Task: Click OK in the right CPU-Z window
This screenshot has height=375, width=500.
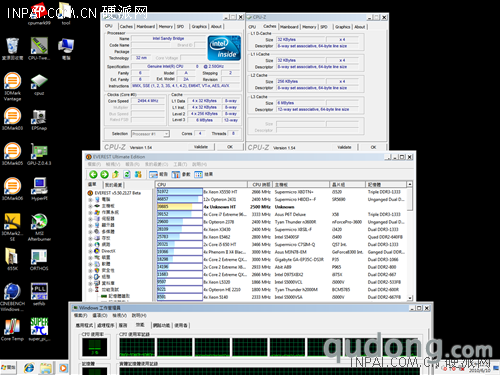Action: coord(373,147)
